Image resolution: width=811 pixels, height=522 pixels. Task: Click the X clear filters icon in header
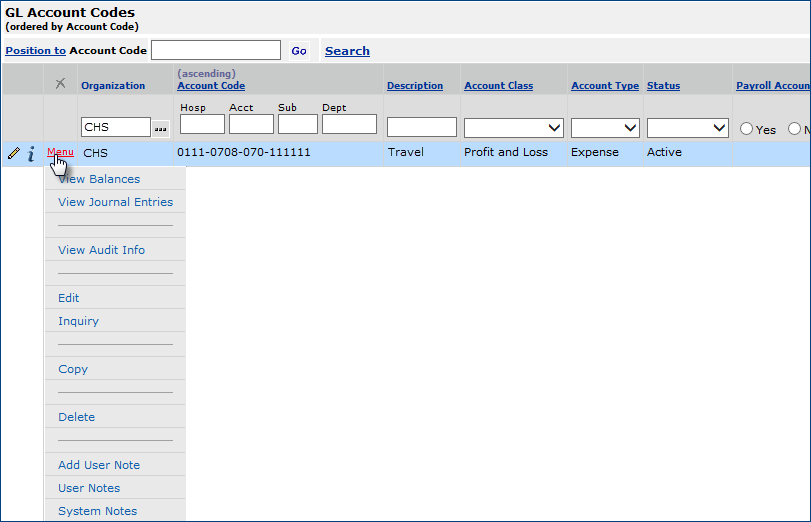(x=60, y=84)
